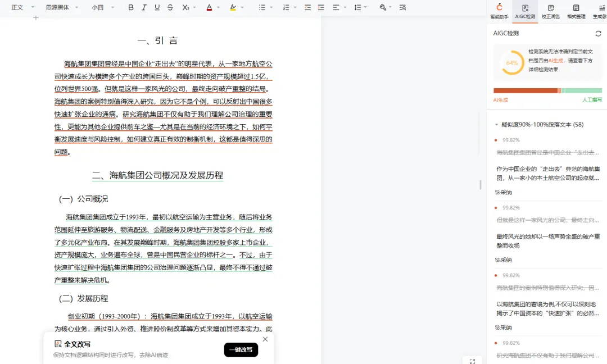Click the 64% detection progress ring
The height and width of the screenshot is (364, 607).
click(x=512, y=63)
